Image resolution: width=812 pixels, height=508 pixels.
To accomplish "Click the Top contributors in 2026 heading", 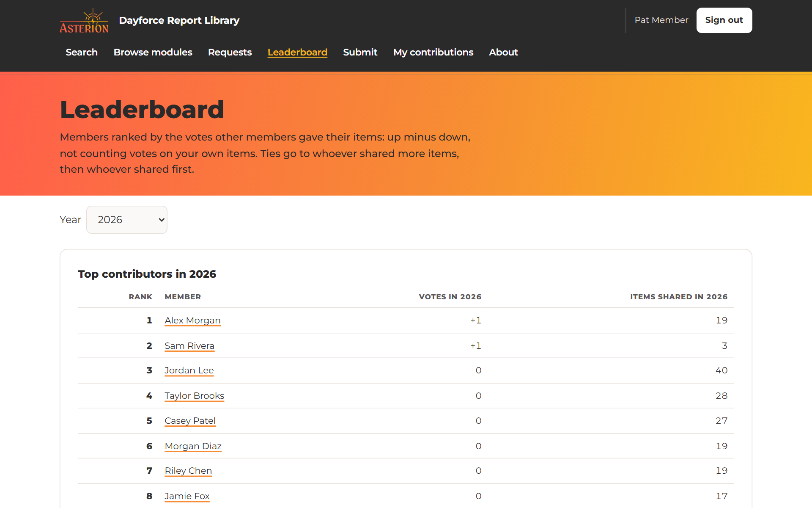I will click(x=147, y=274).
